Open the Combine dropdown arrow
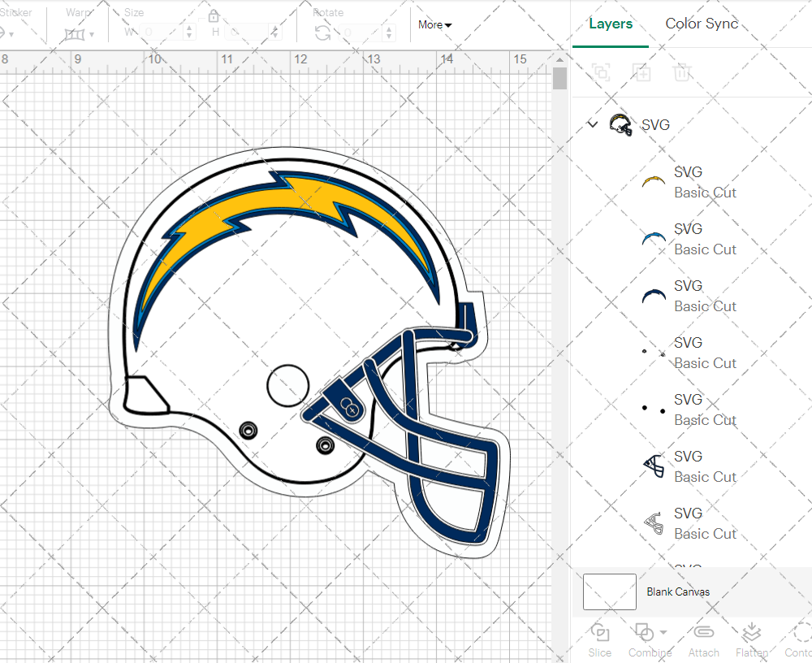 point(663,632)
